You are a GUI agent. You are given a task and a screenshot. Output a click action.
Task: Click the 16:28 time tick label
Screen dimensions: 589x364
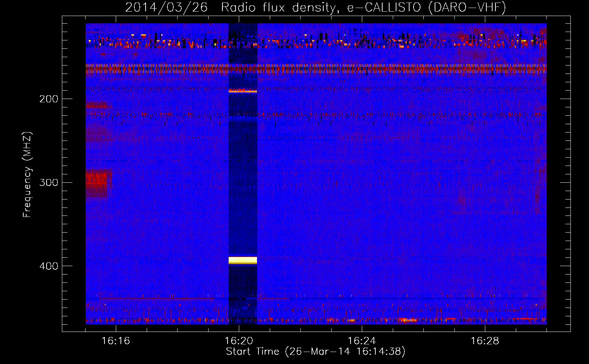(485, 341)
